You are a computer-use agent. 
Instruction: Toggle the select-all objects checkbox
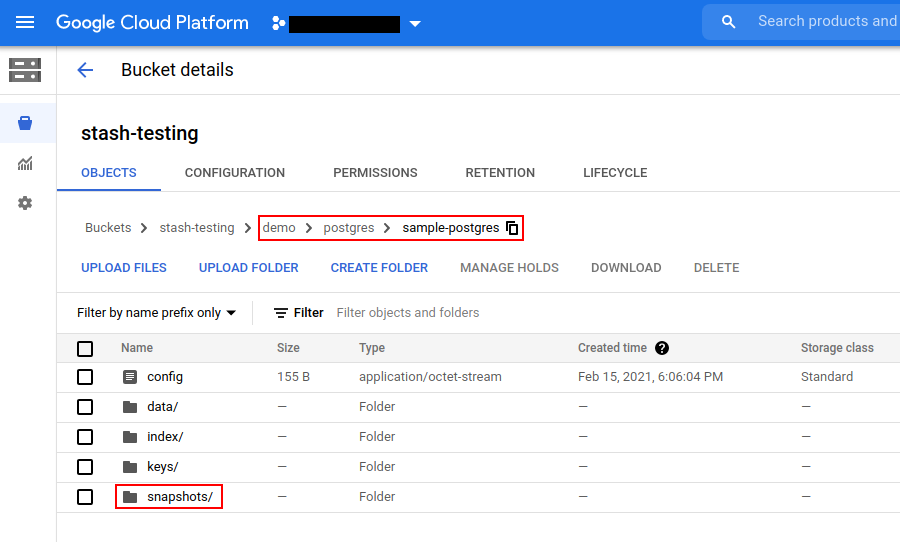point(85,348)
